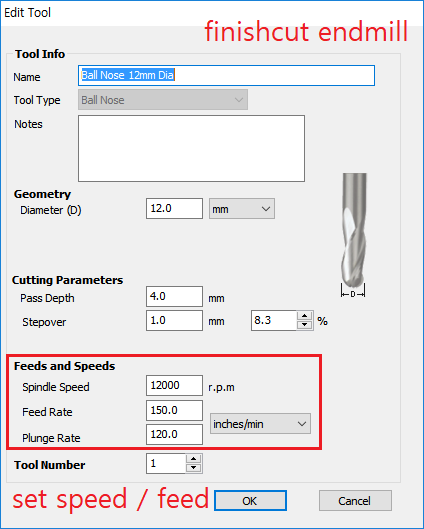Click the Pass Depth input field
Viewport: 424px width, 529px height.
(x=174, y=297)
